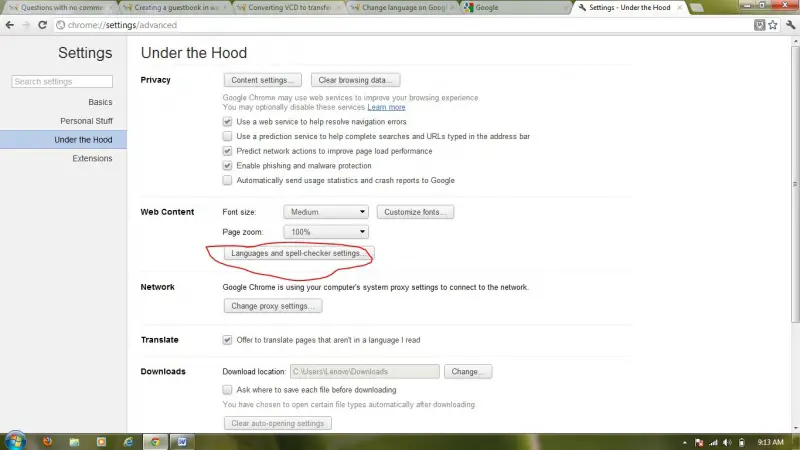
Task: Click the scrollbar down arrow
Action: [x=795, y=429]
